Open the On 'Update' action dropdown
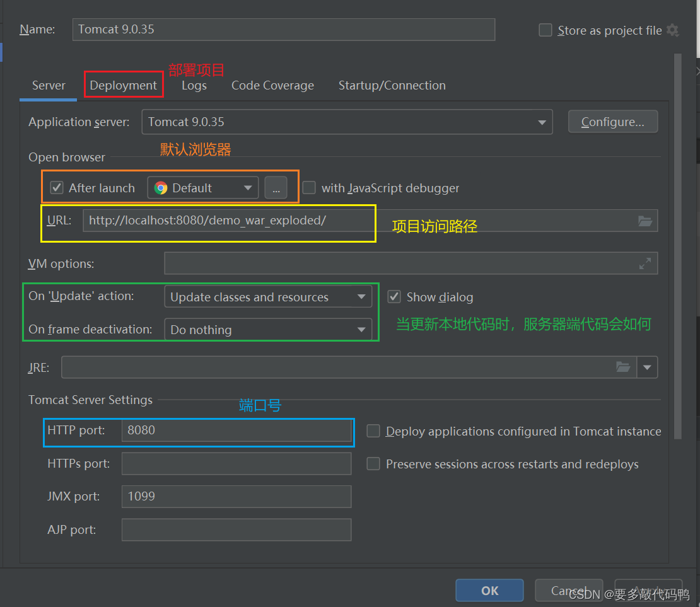This screenshot has height=607, width=700. coord(268,296)
